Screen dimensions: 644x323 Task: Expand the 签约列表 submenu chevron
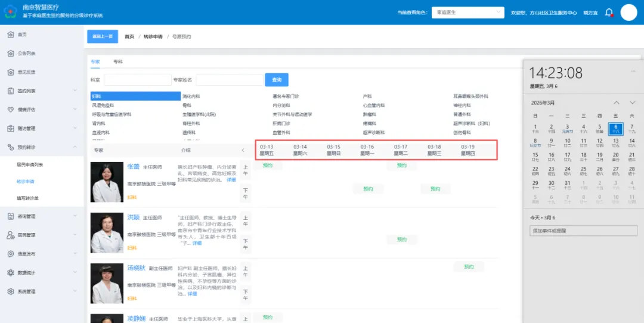click(x=75, y=91)
